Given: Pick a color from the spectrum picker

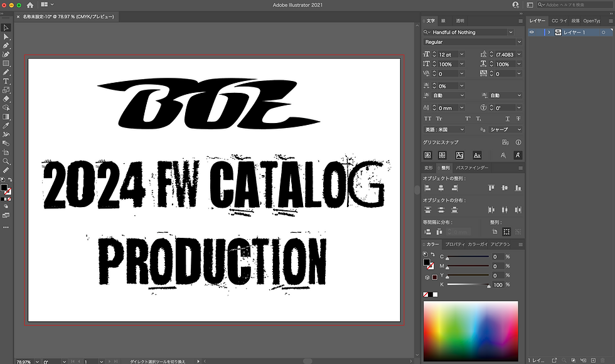Looking at the screenshot, I should 471,331.
